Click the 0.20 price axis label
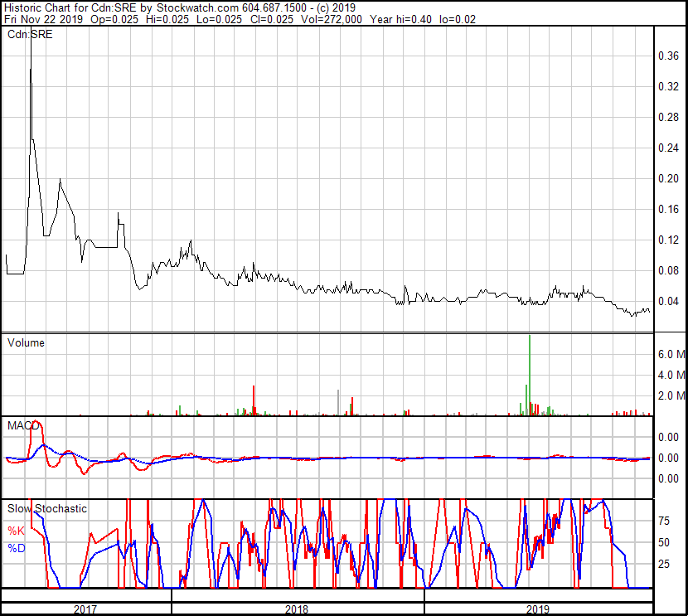 pos(668,178)
